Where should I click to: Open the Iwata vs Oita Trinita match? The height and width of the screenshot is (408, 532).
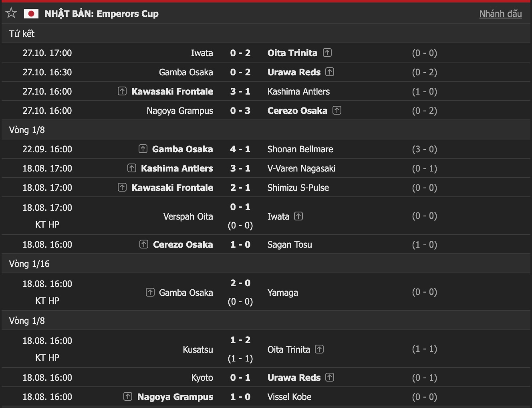(x=266, y=53)
